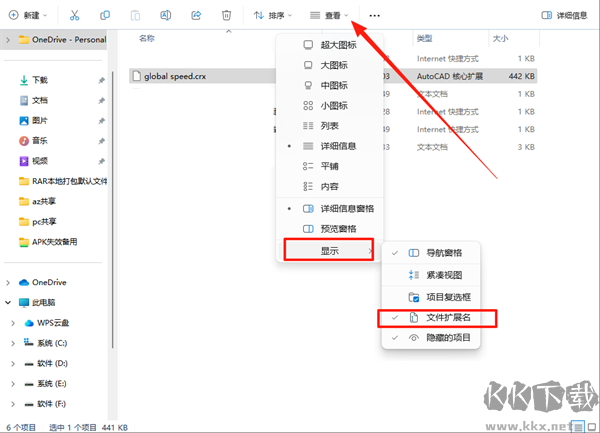Viewport: 600px width, 433px height.
Task: Unpin 文档 using its pin icon
Action: (101, 101)
